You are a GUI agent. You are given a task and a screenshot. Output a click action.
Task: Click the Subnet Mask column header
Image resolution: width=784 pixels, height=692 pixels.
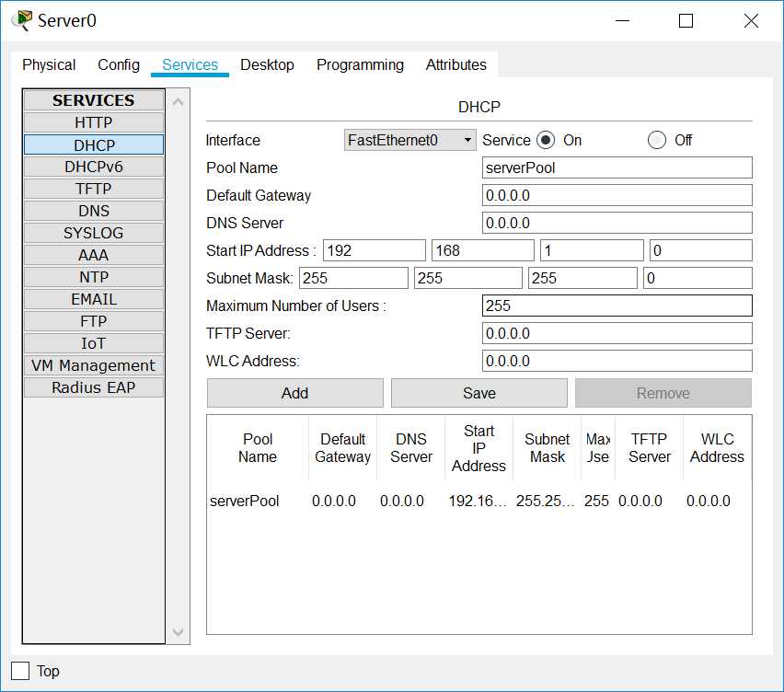click(x=547, y=448)
